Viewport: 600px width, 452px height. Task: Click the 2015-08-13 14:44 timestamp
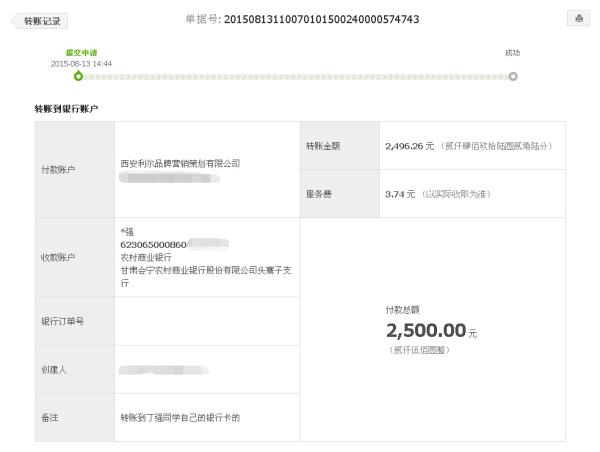tap(81, 64)
